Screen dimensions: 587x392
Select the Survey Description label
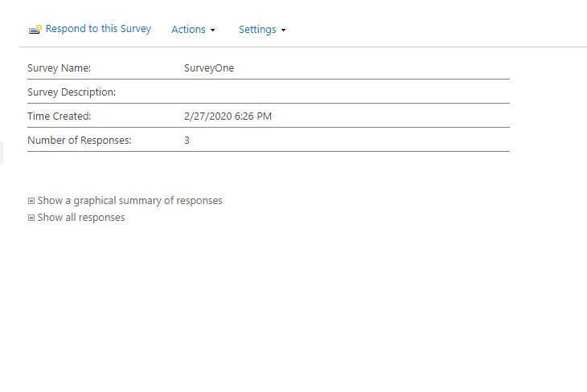click(x=72, y=92)
